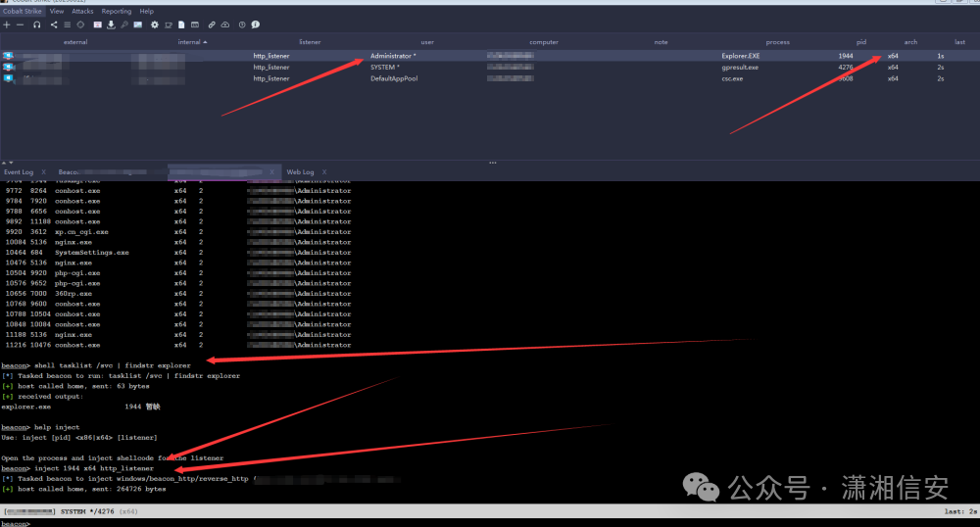Sort sessions by note column
The image size is (980, 527).
(661, 42)
